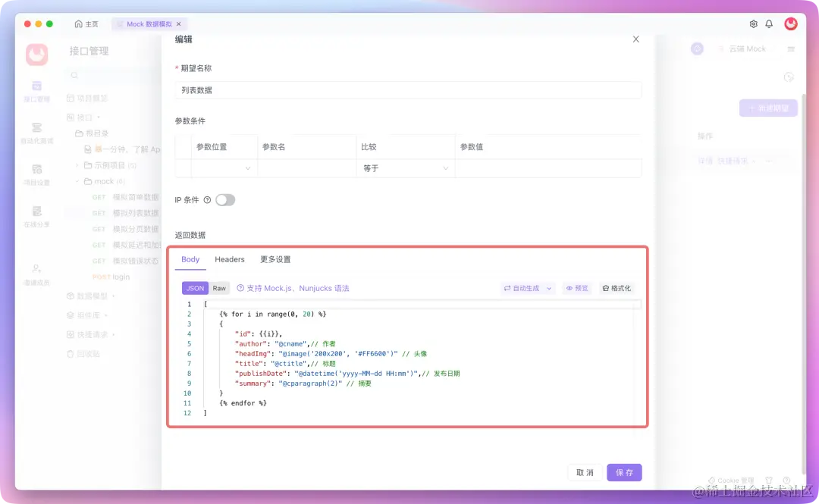The image size is (819, 504).
Task: Toggle the IP 条件 switch
Action: pyautogui.click(x=225, y=200)
